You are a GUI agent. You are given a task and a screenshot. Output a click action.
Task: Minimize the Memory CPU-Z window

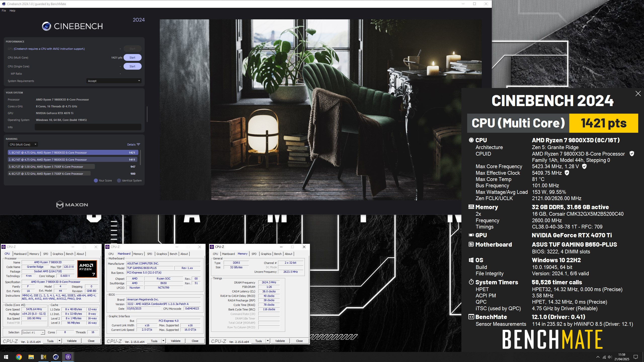281,247
